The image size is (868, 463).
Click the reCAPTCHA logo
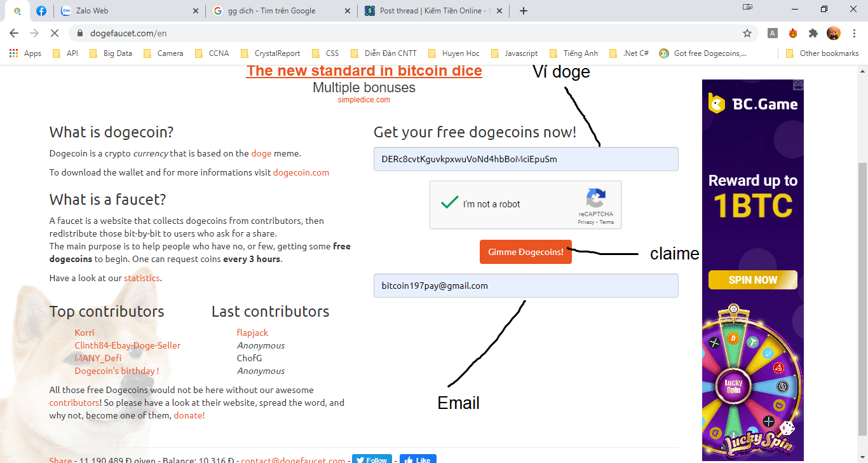coord(595,198)
